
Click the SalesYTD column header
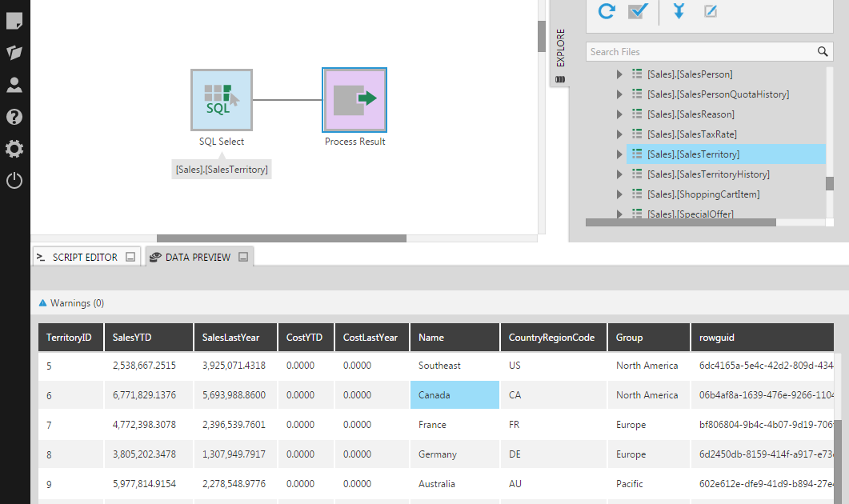point(148,338)
